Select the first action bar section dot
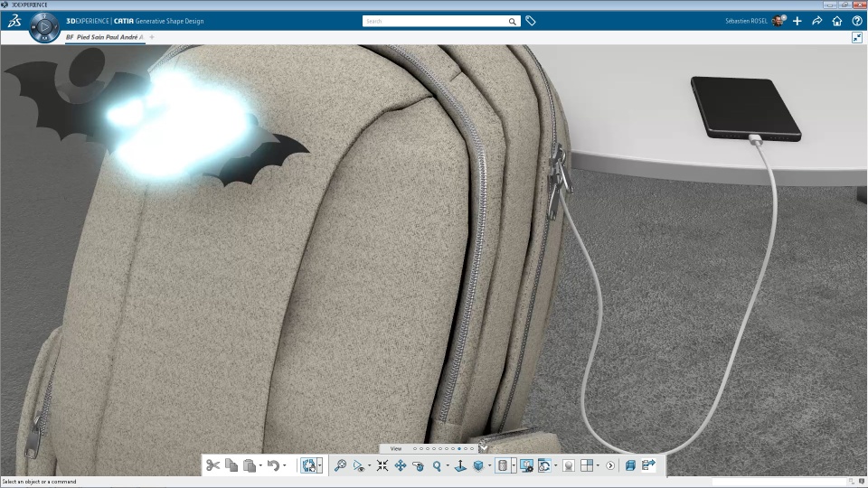868x488 pixels. (x=415, y=449)
